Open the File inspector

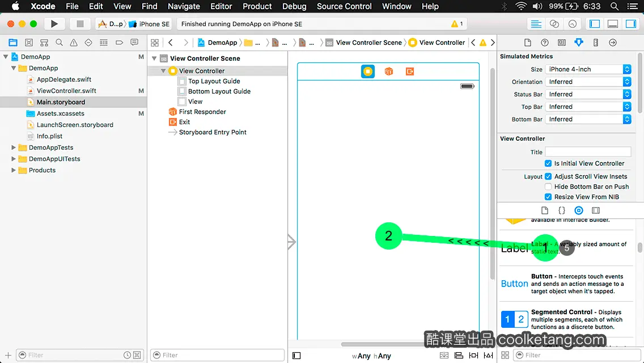click(x=528, y=43)
